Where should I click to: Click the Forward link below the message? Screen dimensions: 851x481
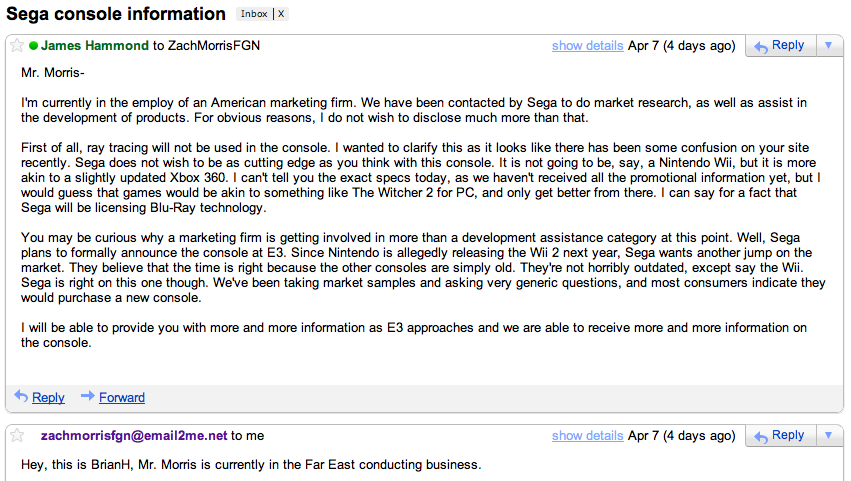(x=122, y=398)
